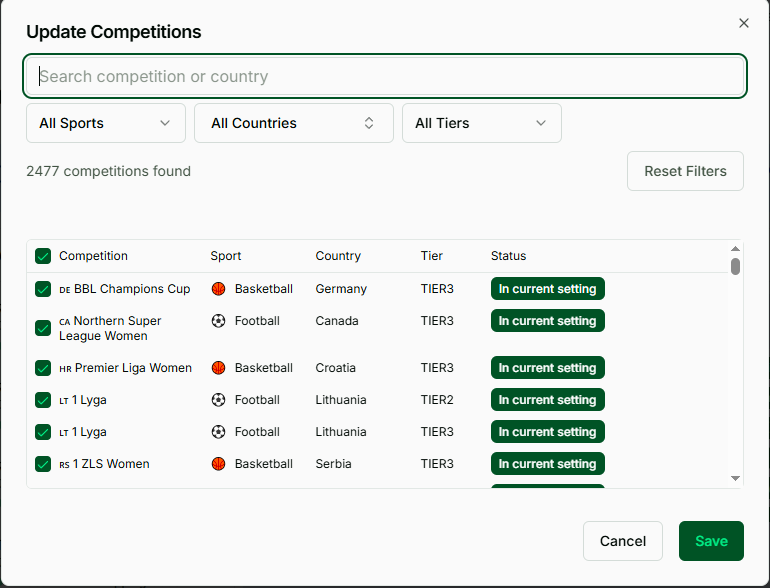Click In current setting badge for Northern Super League
The width and height of the screenshot is (770, 588).
[x=548, y=321]
